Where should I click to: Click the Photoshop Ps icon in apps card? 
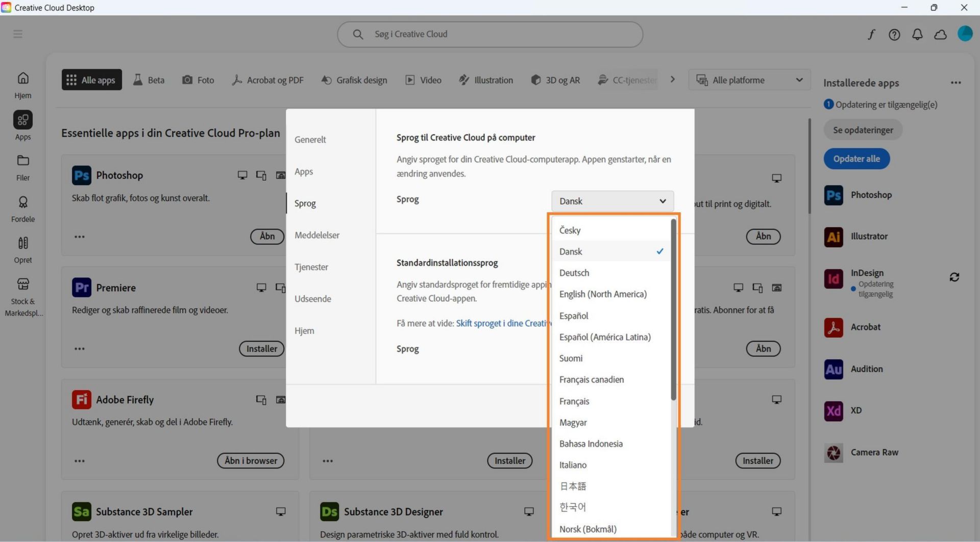point(82,175)
